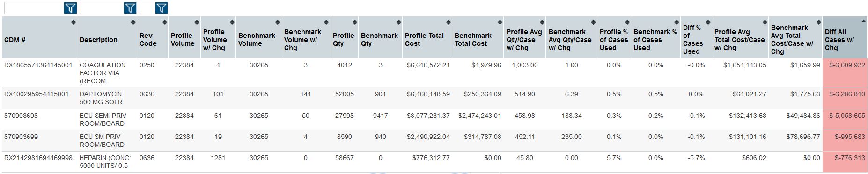This screenshot has height=174, width=868.
Task: Open DAPTOMYCIN 500 MG SOLR row
Action: [434, 98]
